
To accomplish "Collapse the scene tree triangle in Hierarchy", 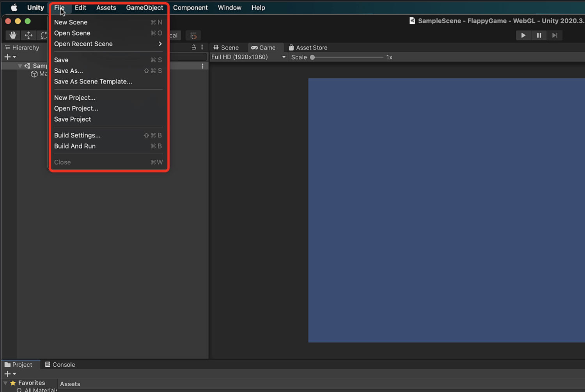I will point(20,66).
